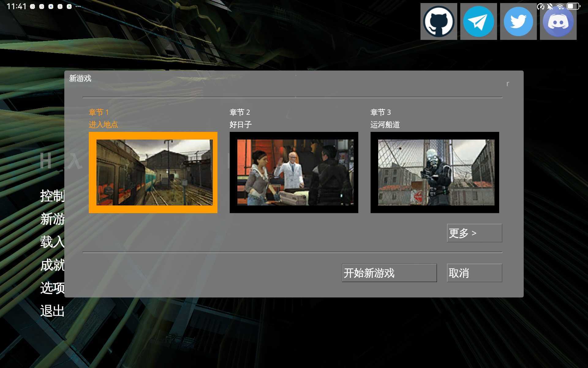
Task: Click the 运河船道 chapter title
Action: pos(385,125)
